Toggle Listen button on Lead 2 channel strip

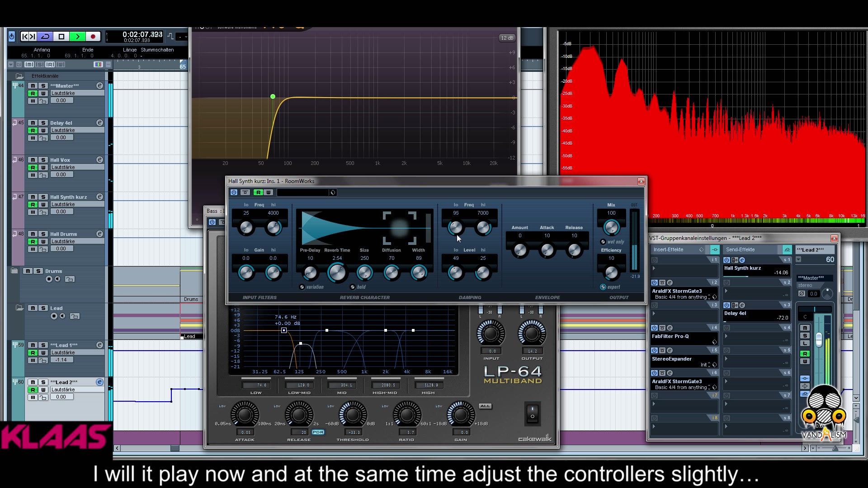805,344
